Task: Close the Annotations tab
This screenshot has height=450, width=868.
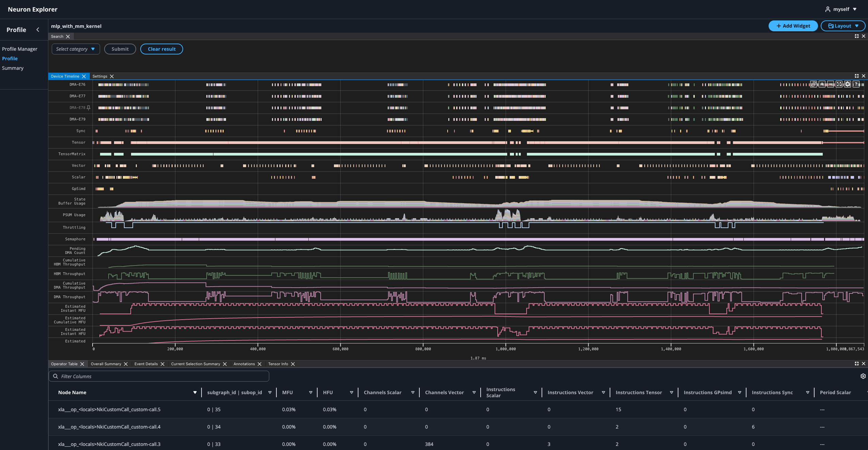Action: tap(259, 364)
